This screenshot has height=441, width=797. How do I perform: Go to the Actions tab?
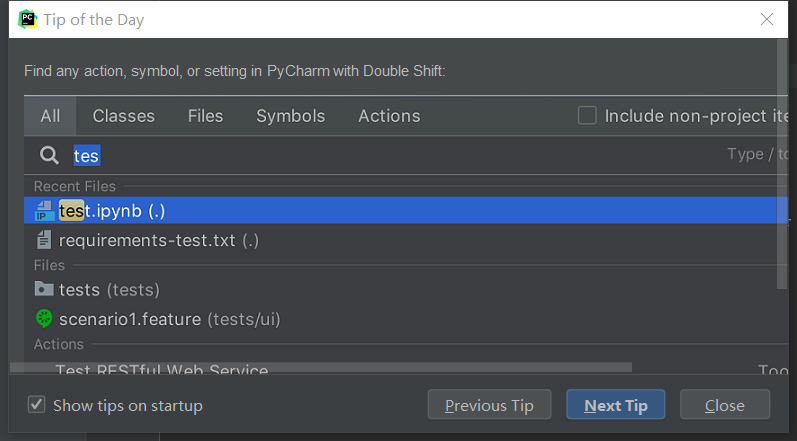coord(389,116)
